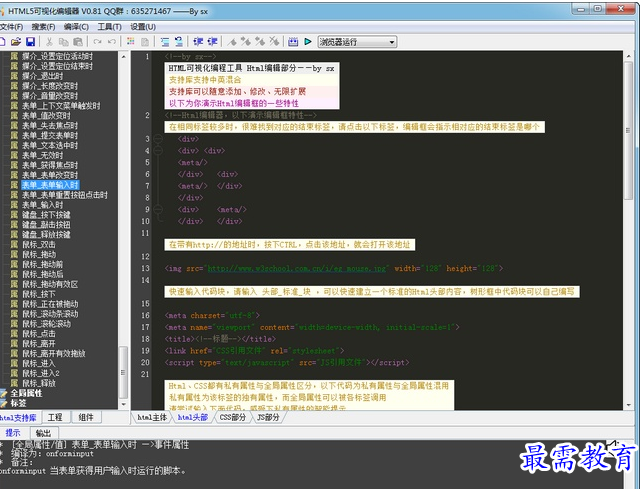Click the tree panel scrollbar down arrow

click(124, 404)
